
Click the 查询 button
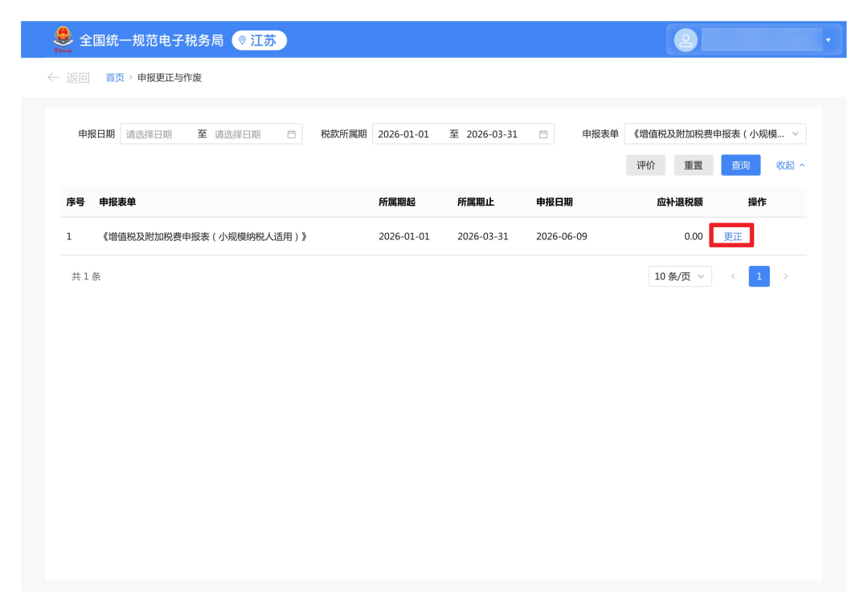click(x=741, y=165)
